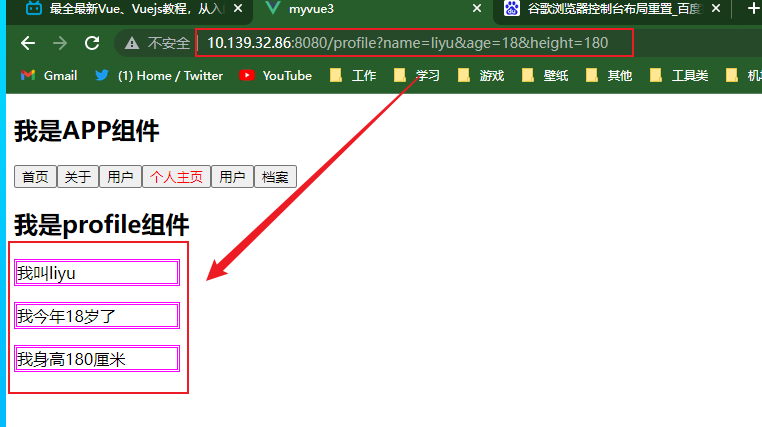This screenshot has height=427, width=762.
Task: Click the 档案 navigation button
Action: pyautogui.click(x=275, y=176)
